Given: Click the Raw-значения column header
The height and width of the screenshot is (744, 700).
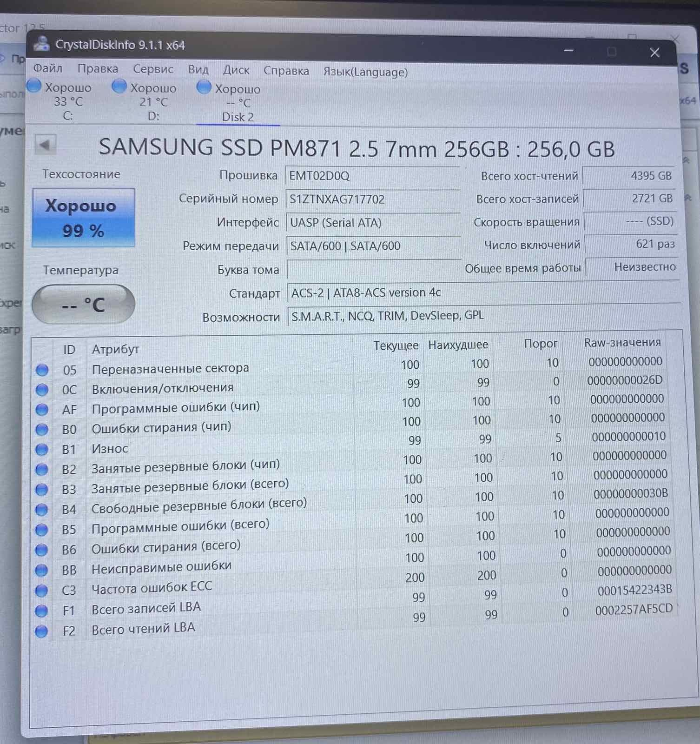Looking at the screenshot, I should (622, 343).
